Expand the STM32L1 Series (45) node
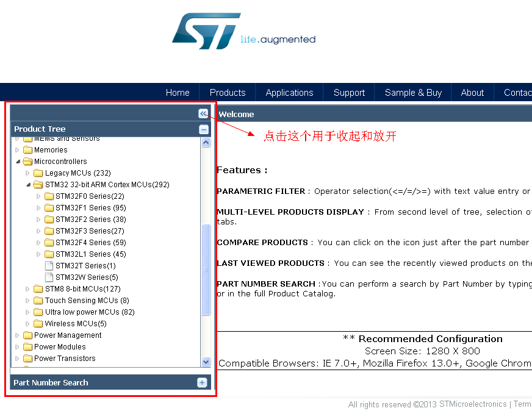532x411 pixels. [x=38, y=254]
